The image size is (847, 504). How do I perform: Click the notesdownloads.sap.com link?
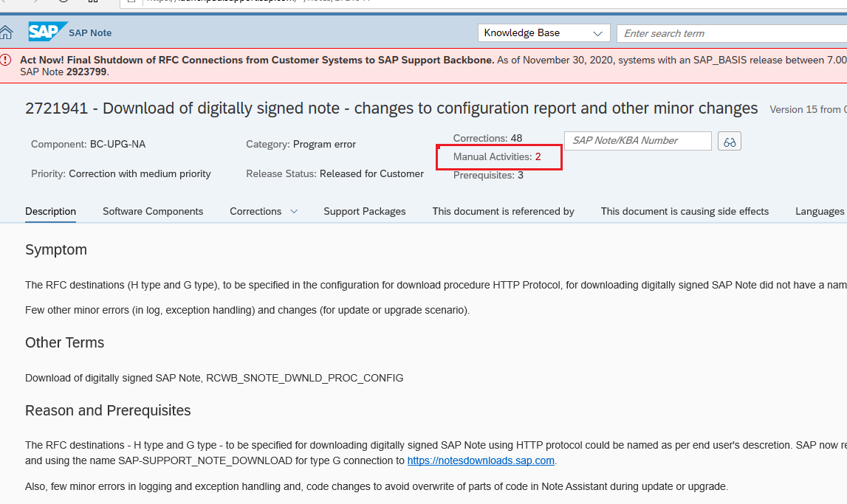(x=481, y=460)
